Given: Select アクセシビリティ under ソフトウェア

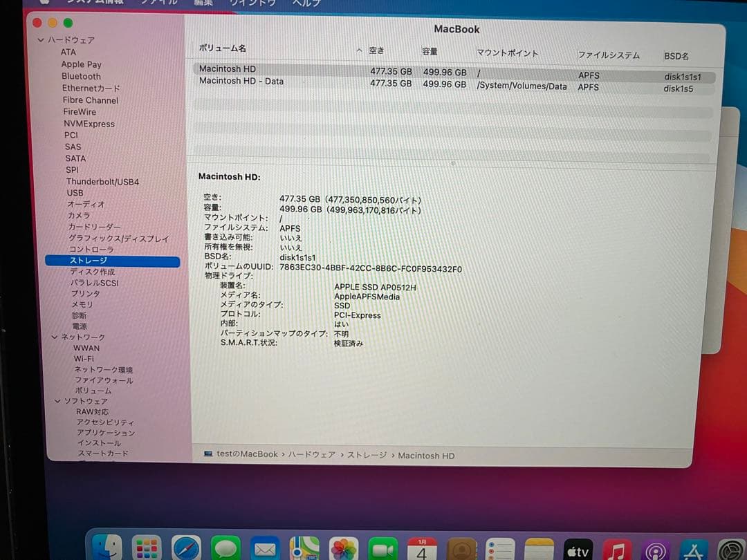Looking at the screenshot, I should click(x=105, y=422).
